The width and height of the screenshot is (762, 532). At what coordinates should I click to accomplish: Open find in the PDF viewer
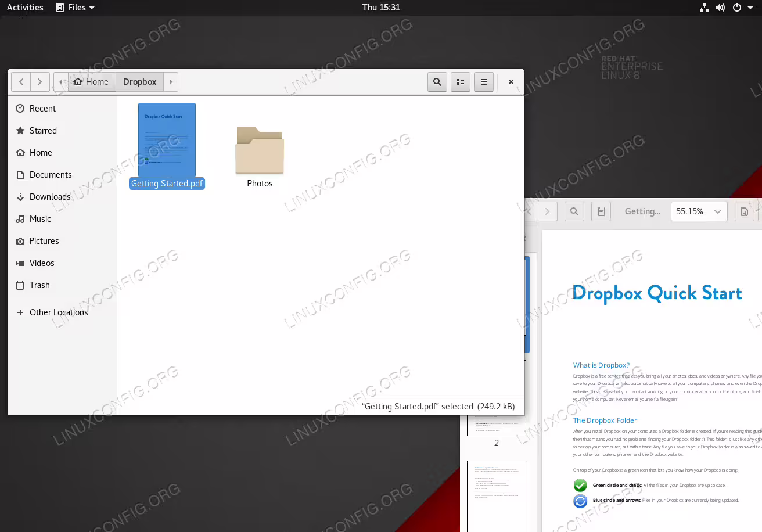tap(574, 211)
